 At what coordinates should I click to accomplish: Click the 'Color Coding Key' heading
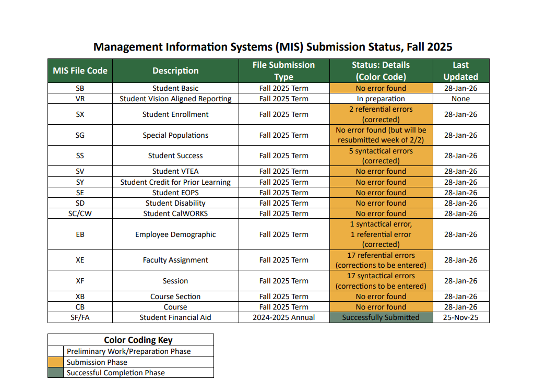coord(138,340)
